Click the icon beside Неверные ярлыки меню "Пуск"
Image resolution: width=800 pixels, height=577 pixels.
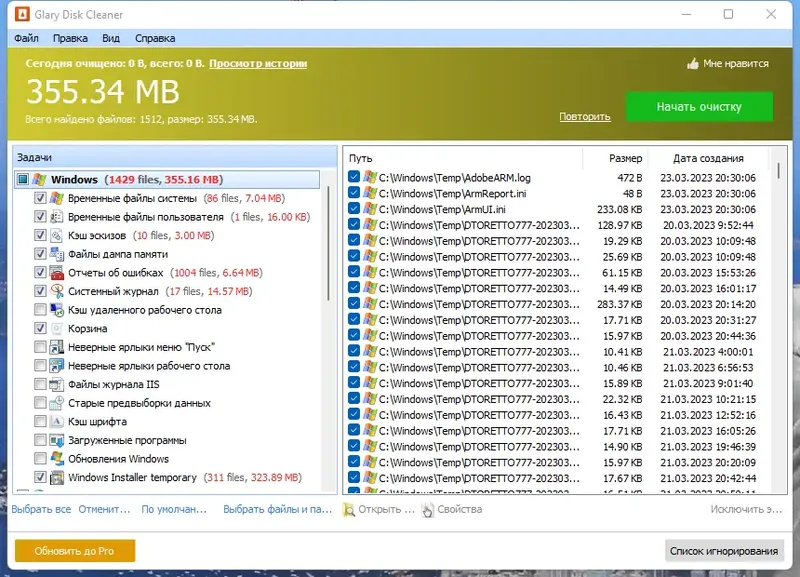(57, 347)
